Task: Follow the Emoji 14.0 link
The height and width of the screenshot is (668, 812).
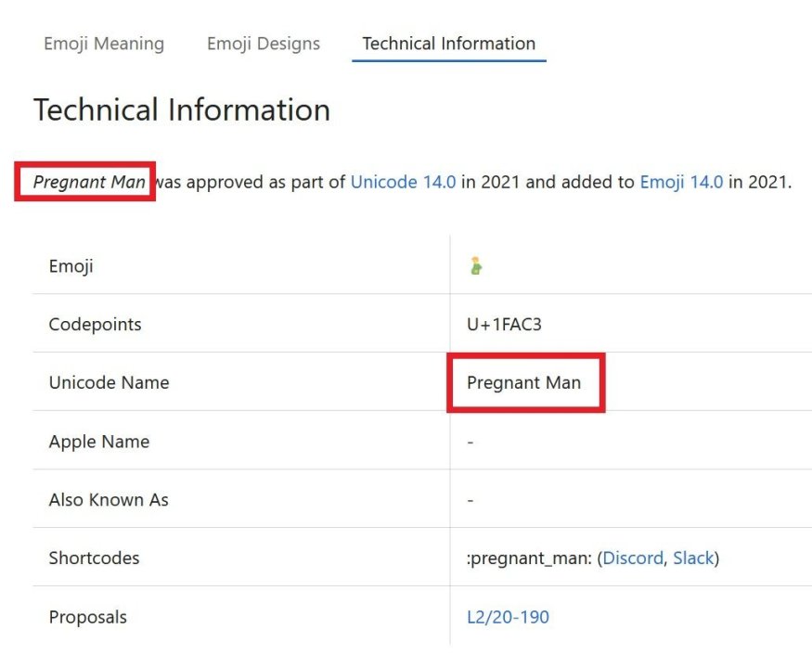Action: pos(681,182)
